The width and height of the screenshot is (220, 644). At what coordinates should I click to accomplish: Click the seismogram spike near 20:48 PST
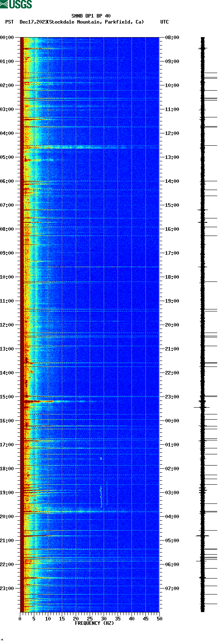(x=202, y=536)
